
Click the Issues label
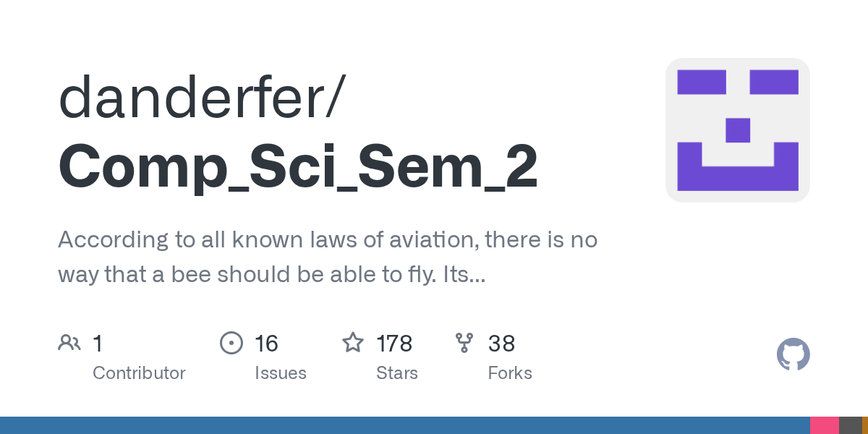(280, 373)
